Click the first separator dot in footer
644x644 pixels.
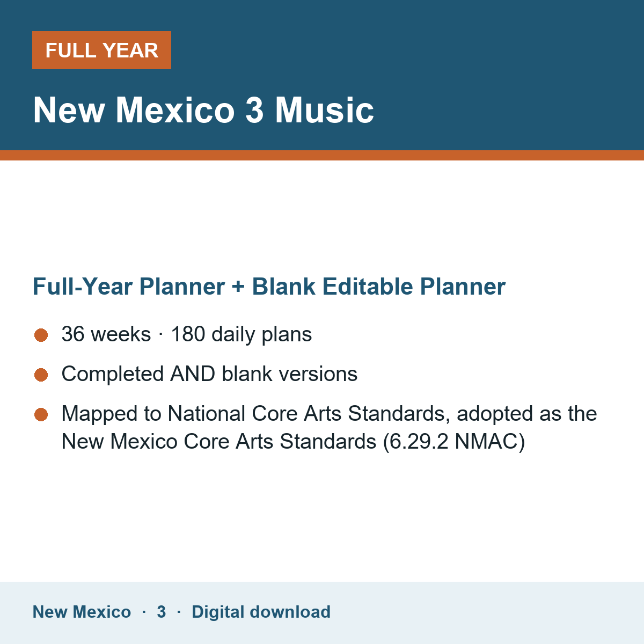pos(144,612)
